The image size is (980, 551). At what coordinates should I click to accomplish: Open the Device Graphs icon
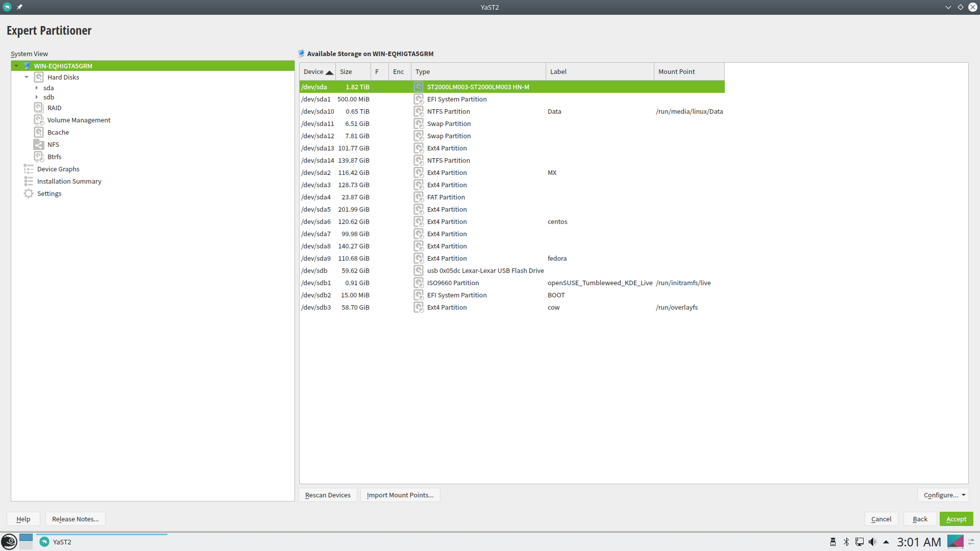[x=29, y=169]
